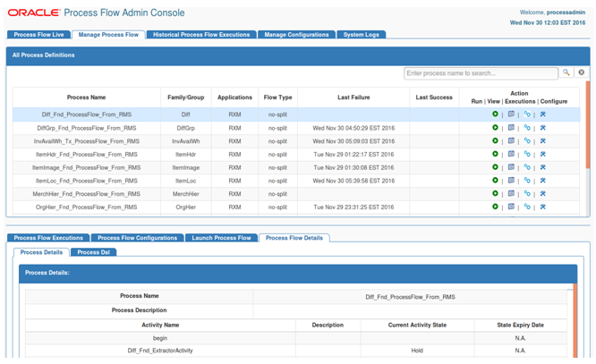Run the DiffGrp_Fnd_ProcessFlow_From_RMS process
The image size is (596, 364).
(x=495, y=128)
